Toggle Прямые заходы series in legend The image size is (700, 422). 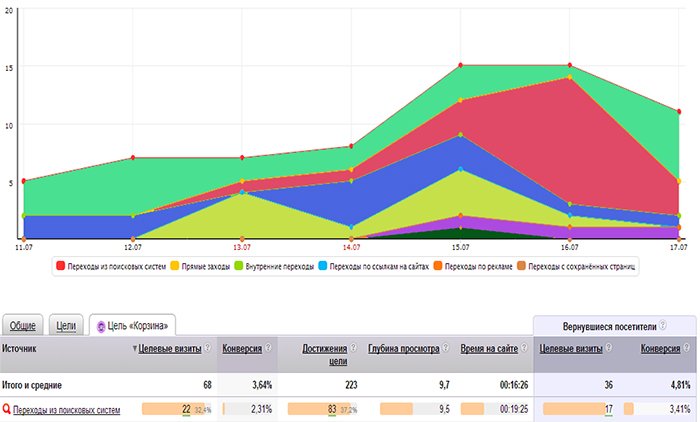click(x=206, y=266)
